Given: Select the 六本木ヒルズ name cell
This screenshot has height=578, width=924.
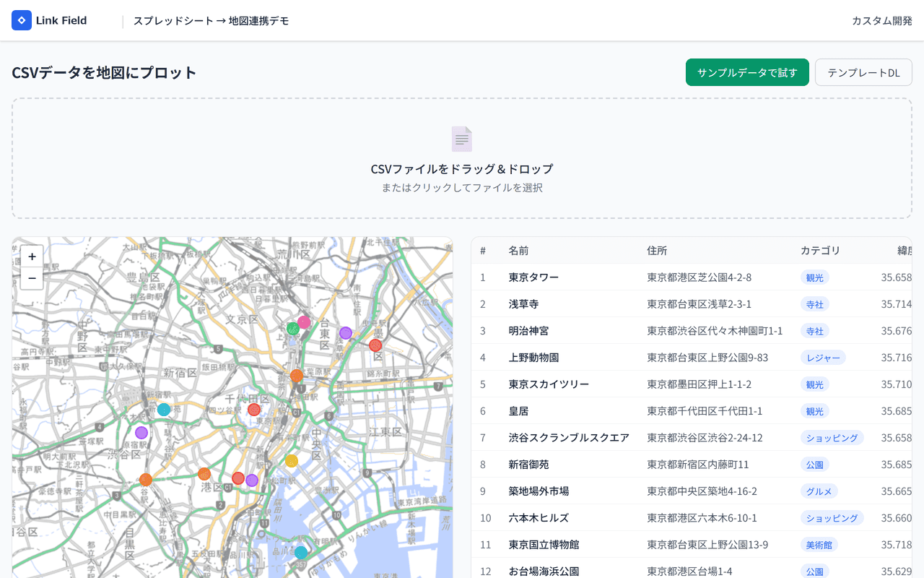Looking at the screenshot, I should pos(539,518).
